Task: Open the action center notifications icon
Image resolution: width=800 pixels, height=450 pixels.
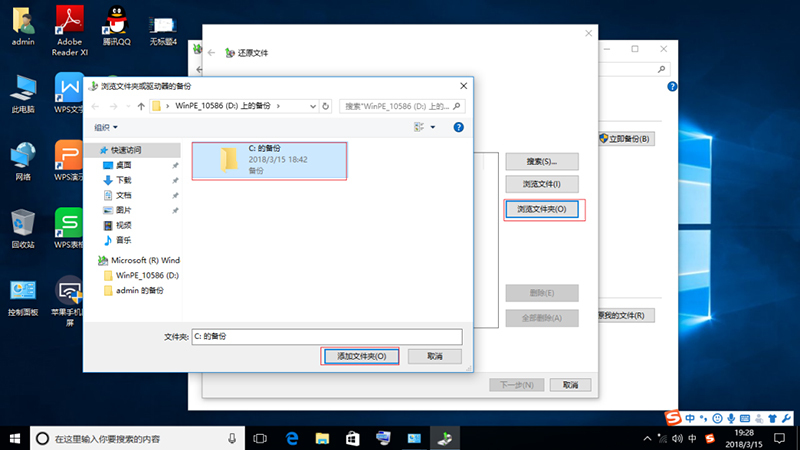Action: coord(780,438)
